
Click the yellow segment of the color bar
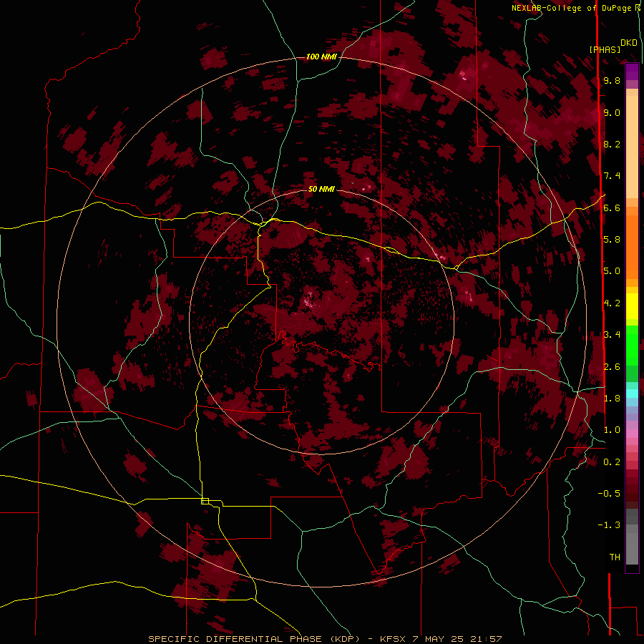(632, 306)
